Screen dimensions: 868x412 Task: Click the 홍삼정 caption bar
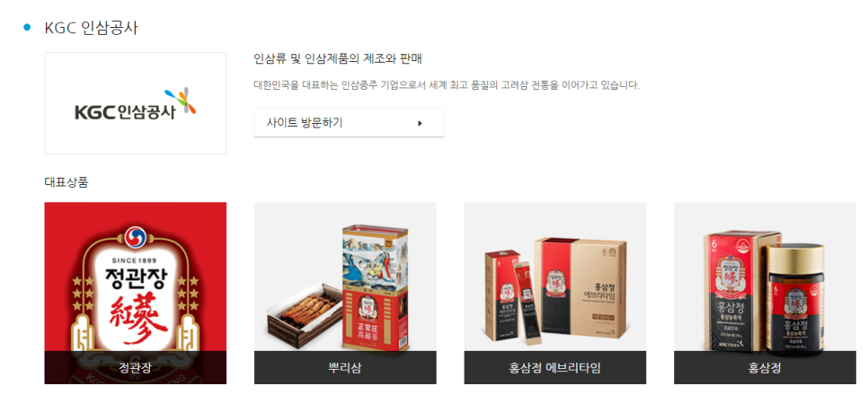pyautogui.click(x=765, y=368)
